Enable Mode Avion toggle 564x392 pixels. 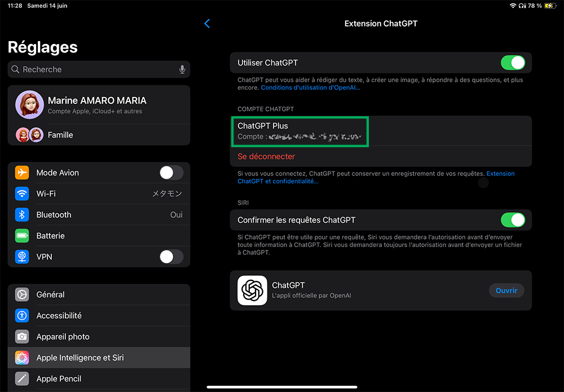[x=171, y=173]
